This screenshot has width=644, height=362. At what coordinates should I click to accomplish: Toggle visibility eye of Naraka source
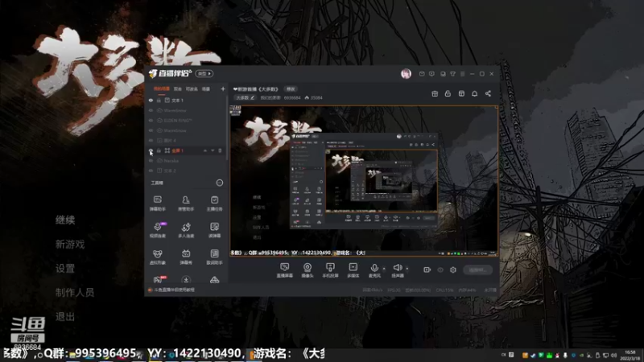click(x=151, y=160)
